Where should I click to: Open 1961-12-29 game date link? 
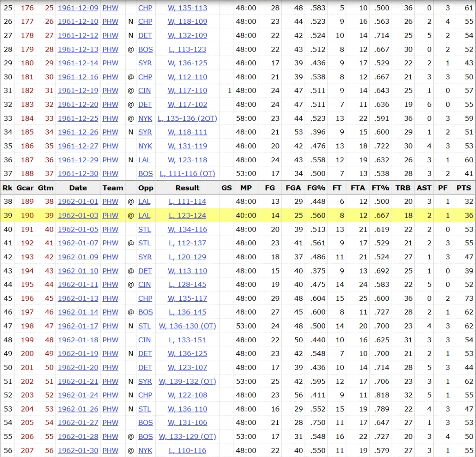tap(78, 160)
